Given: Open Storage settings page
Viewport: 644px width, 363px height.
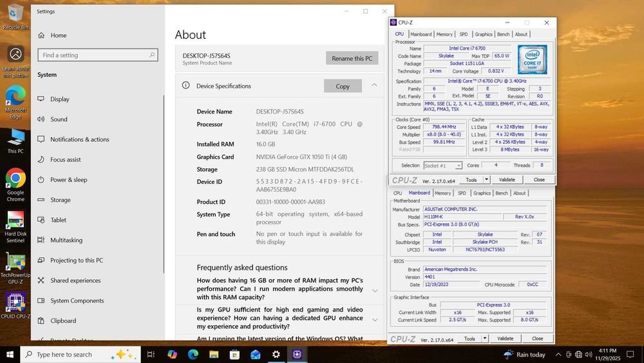Looking at the screenshot, I should point(97,200).
